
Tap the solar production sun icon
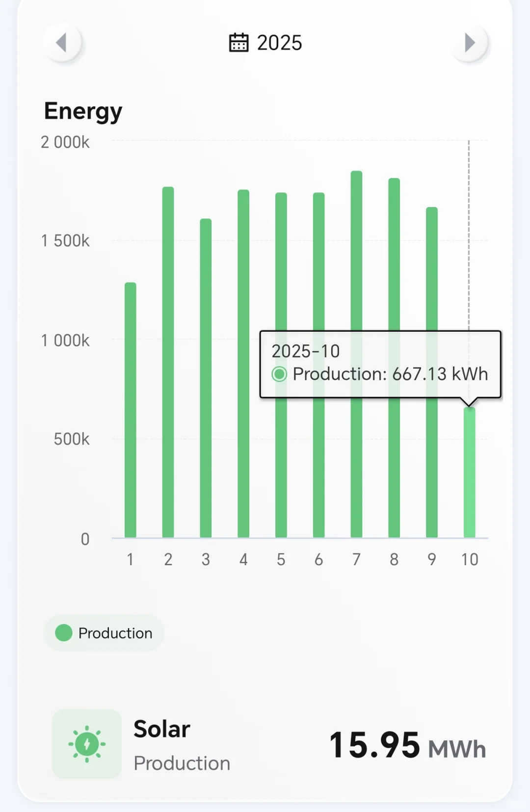pos(87,744)
